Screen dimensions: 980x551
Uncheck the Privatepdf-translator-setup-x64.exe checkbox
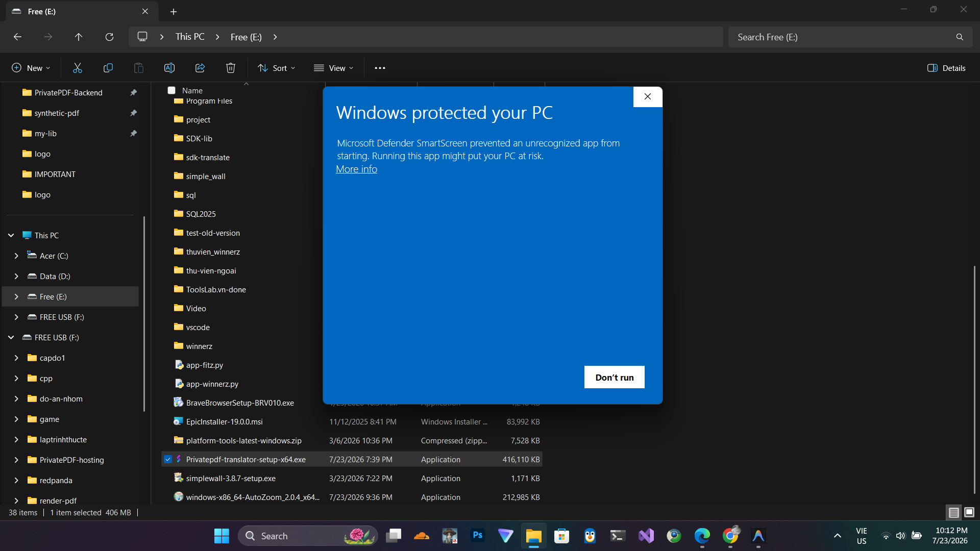tap(168, 459)
